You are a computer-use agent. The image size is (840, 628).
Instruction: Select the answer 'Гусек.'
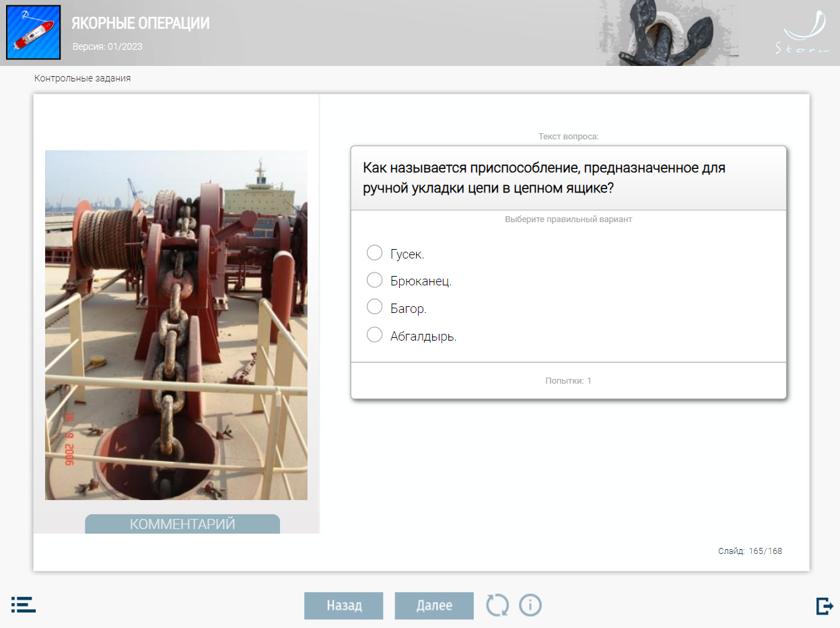coord(374,253)
